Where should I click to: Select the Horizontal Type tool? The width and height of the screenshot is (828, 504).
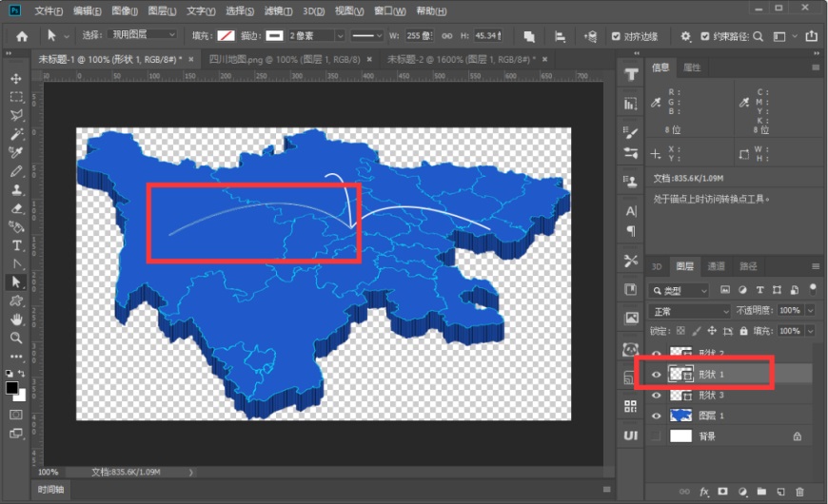[x=16, y=245]
